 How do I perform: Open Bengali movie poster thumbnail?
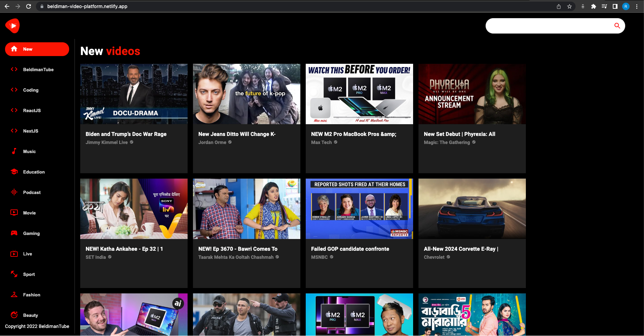click(x=472, y=315)
